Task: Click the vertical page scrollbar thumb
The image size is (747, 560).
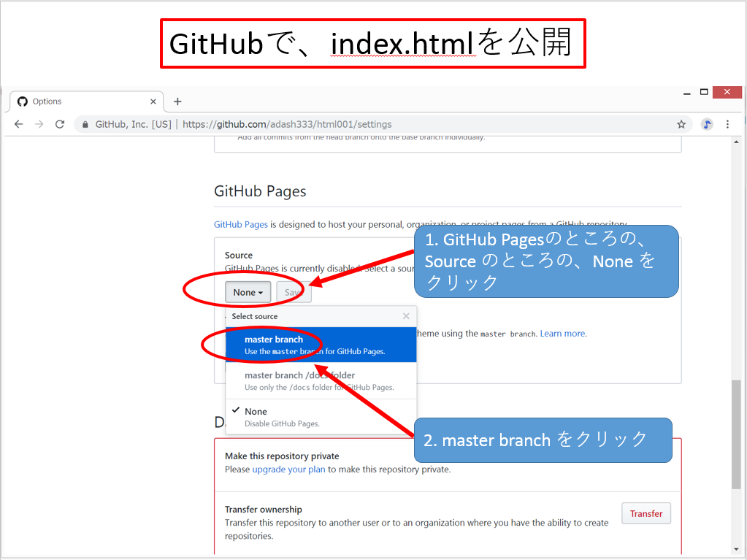Action: [x=736, y=434]
